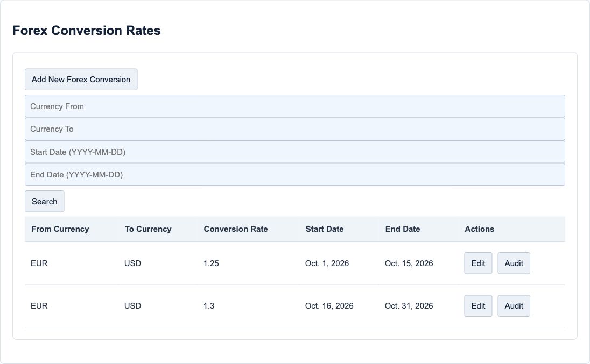This screenshot has height=364, width=590.
Task: Click the Oct. 1, 2026 start date
Action: (327, 263)
